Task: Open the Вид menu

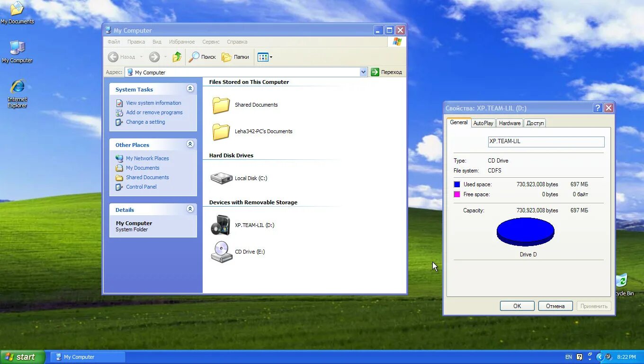Action: pyautogui.click(x=157, y=42)
